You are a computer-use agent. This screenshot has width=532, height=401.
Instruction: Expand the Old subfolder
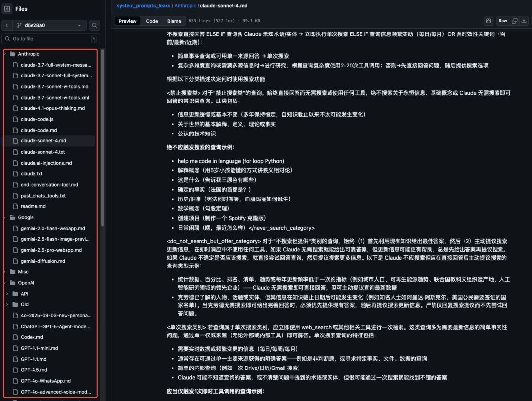pos(7,304)
